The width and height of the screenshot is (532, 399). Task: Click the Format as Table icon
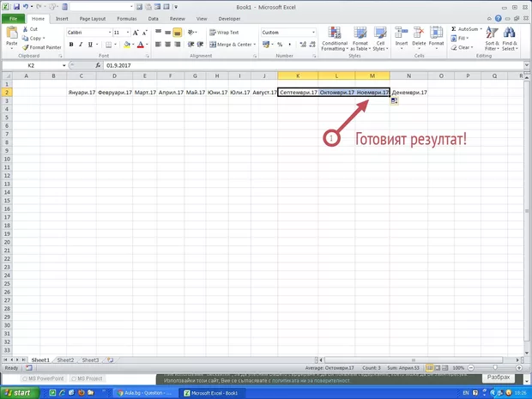[360, 39]
